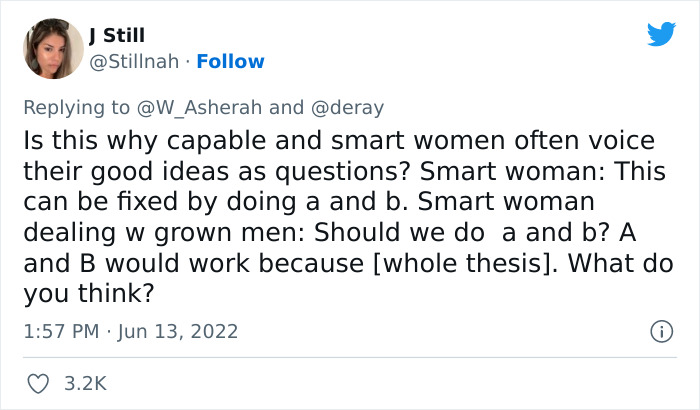Click the 3.2K likes count
Viewport: 700px width, 410px height.
click(x=87, y=383)
